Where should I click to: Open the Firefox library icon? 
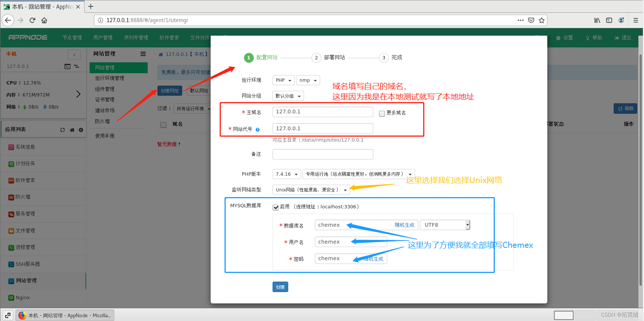[x=597, y=20]
